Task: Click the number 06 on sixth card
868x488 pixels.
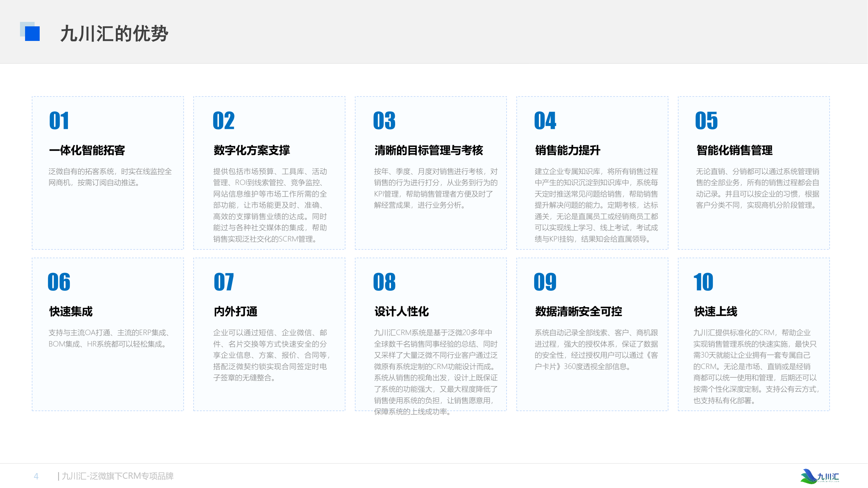Action: pos(59,282)
